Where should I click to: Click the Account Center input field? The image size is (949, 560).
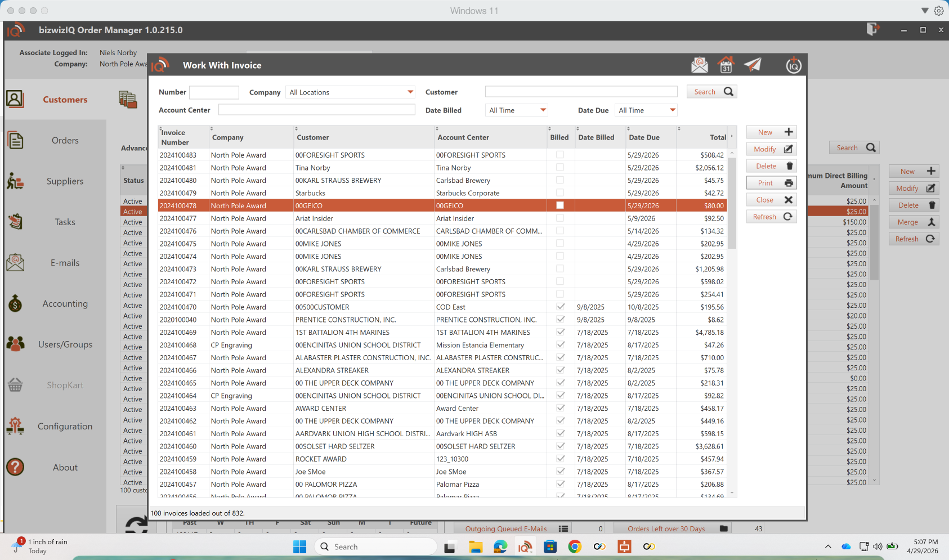point(316,110)
